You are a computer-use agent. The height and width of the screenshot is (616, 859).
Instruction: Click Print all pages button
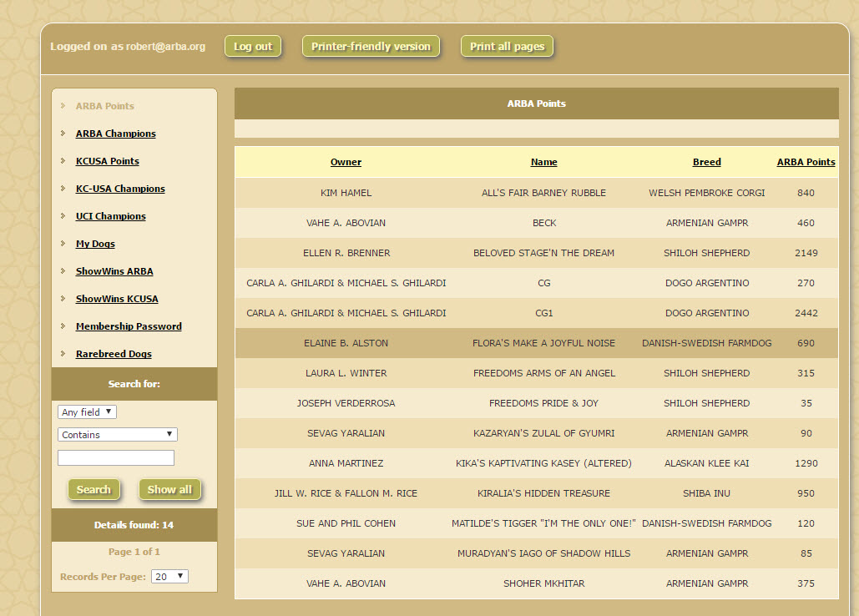tap(507, 47)
